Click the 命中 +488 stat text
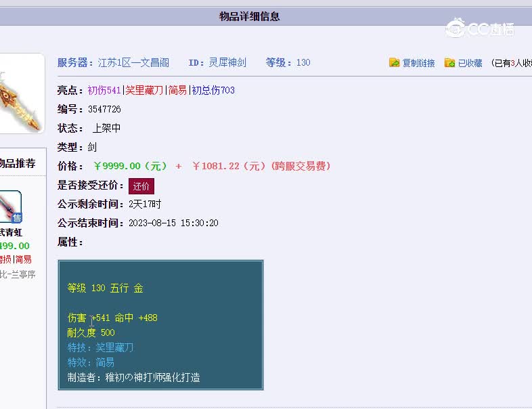This screenshot has height=409, width=532. (x=136, y=318)
